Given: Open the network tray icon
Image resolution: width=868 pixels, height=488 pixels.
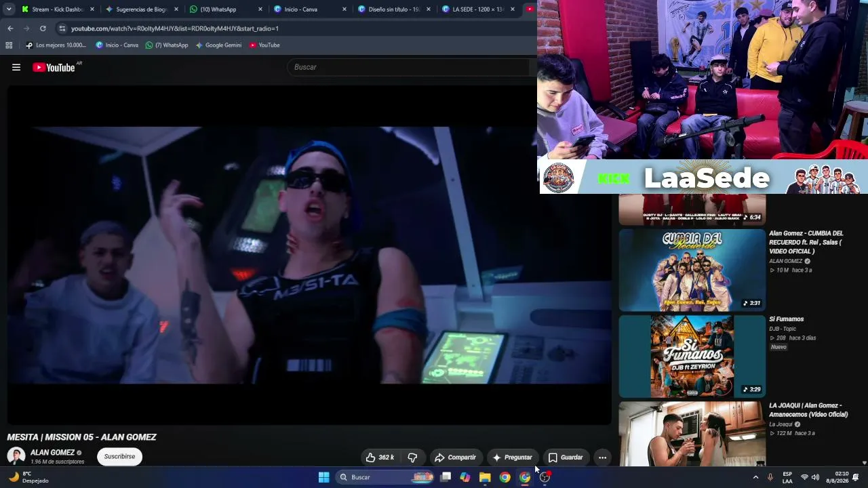Looking at the screenshot, I should pos(805,477).
